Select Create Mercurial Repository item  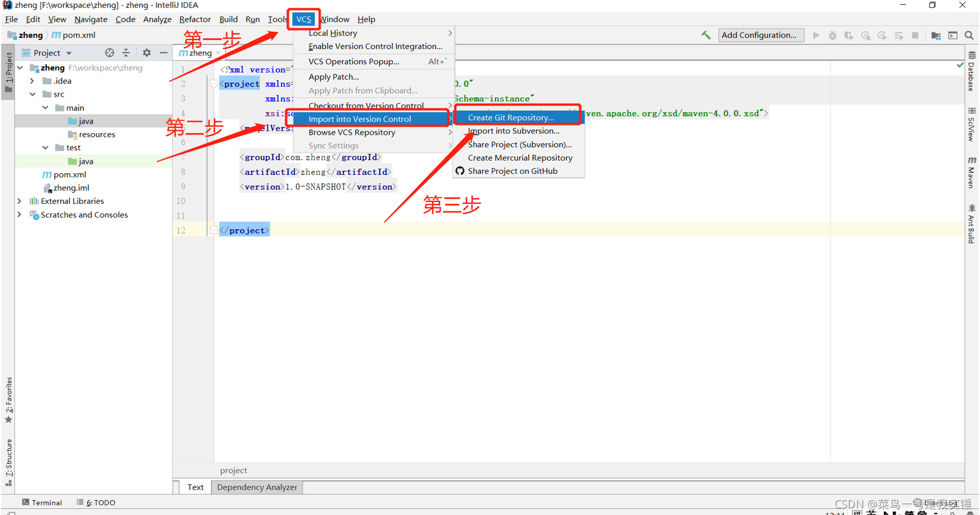(520, 158)
